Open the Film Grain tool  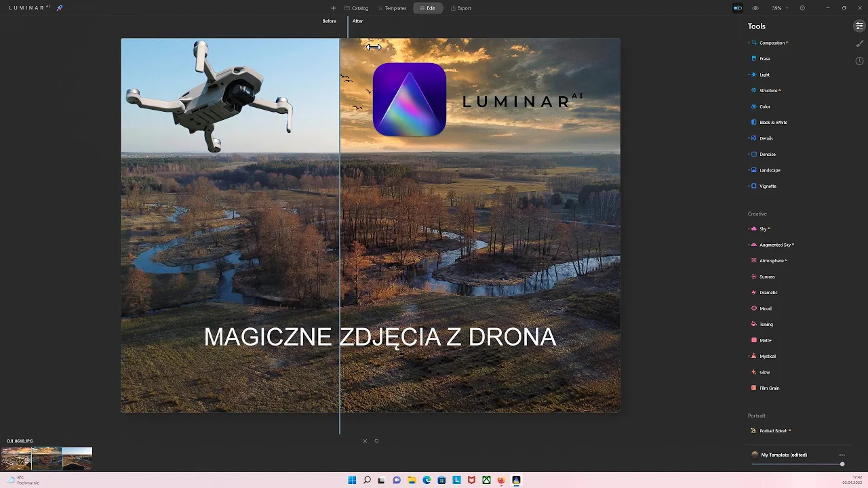click(769, 388)
